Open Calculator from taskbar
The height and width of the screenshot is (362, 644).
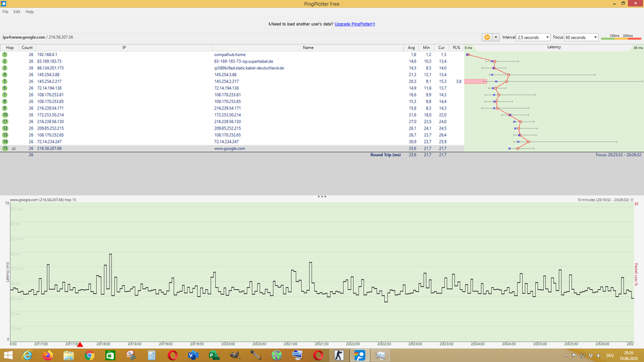coord(151,356)
